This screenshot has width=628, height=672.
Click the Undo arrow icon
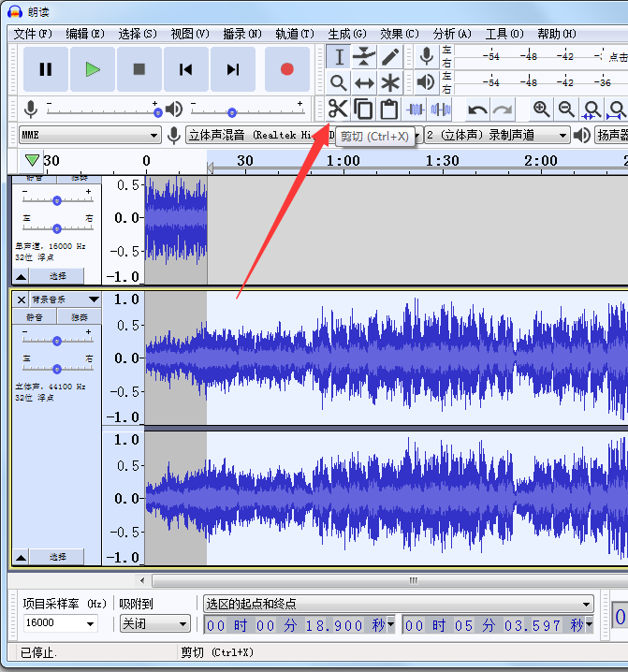click(x=477, y=110)
